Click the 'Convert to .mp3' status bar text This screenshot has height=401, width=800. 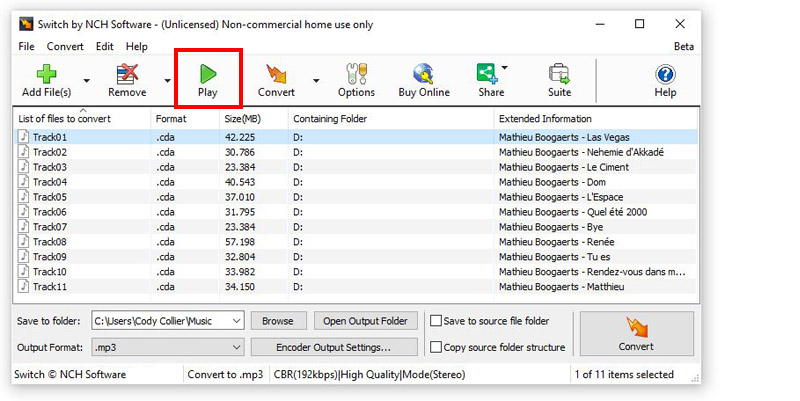225,374
